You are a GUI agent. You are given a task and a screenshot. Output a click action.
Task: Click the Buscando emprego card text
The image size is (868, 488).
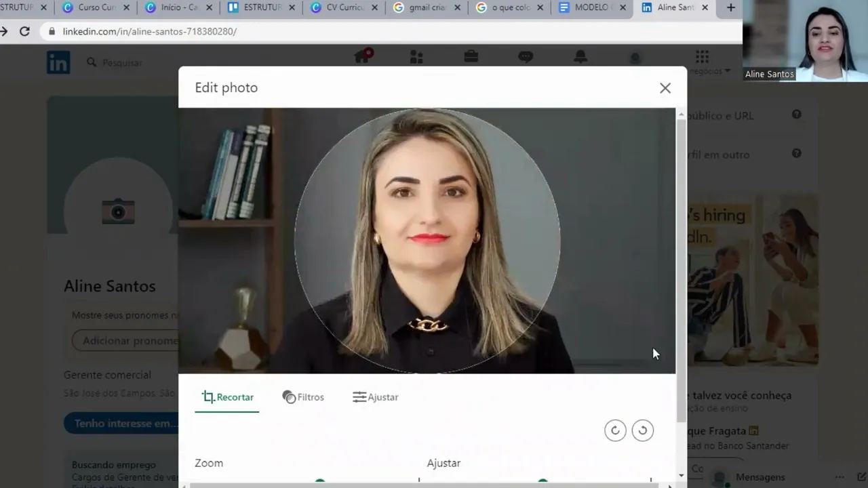point(114,465)
